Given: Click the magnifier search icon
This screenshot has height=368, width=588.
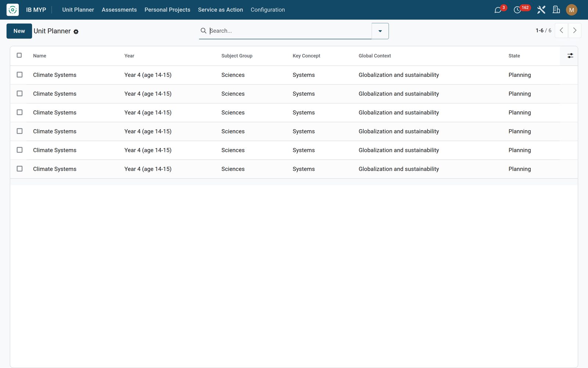Looking at the screenshot, I should pos(203,31).
